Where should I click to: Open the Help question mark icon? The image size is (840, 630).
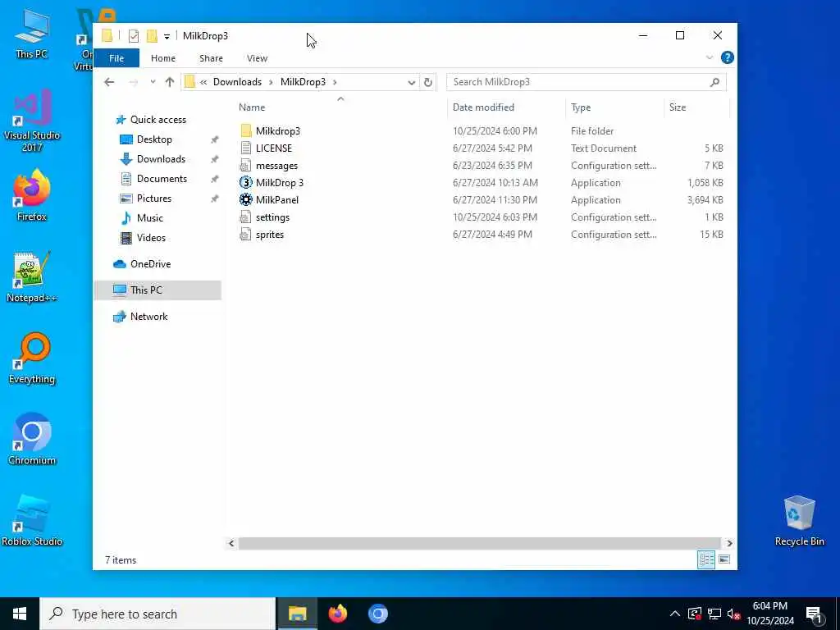[727, 57]
